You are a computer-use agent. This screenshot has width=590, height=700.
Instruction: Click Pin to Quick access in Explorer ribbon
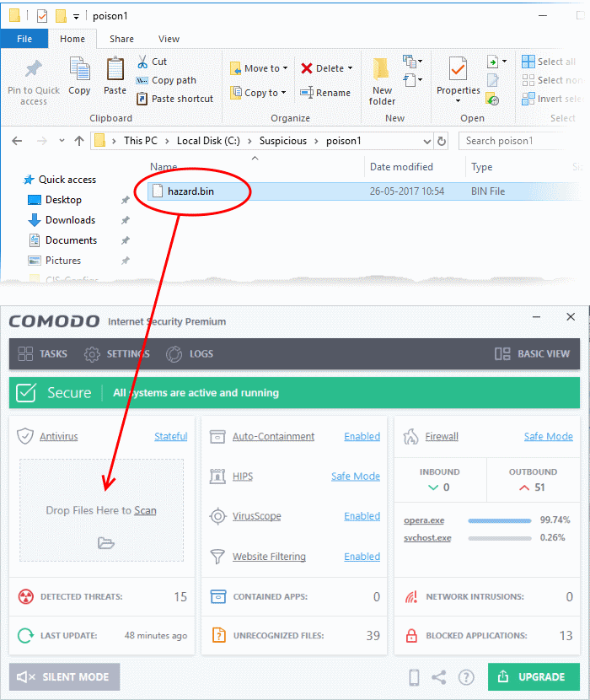click(34, 82)
